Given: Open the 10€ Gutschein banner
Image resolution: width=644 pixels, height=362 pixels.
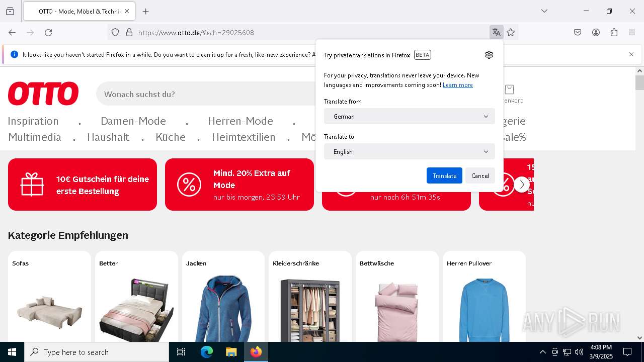Looking at the screenshot, I should (x=83, y=185).
